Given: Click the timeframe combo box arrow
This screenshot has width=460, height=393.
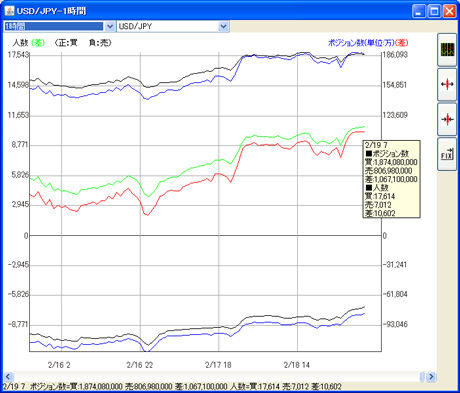Looking at the screenshot, I should click(110, 26).
